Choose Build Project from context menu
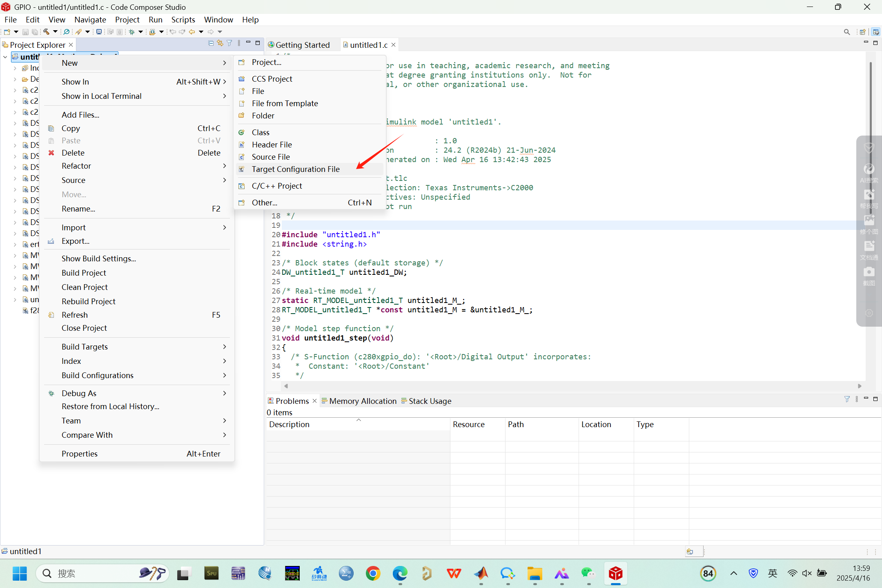 tap(84, 273)
